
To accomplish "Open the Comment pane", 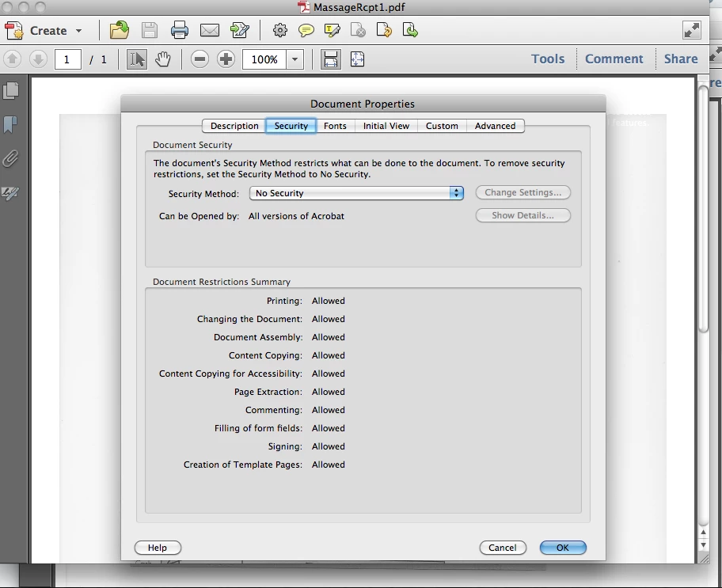I will click(614, 59).
